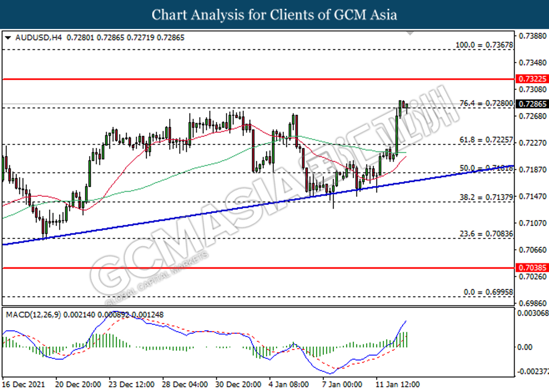The height and width of the screenshot is (392, 549).
Task: Select the 30 Dec 20:00 time label
Action: click(x=238, y=385)
